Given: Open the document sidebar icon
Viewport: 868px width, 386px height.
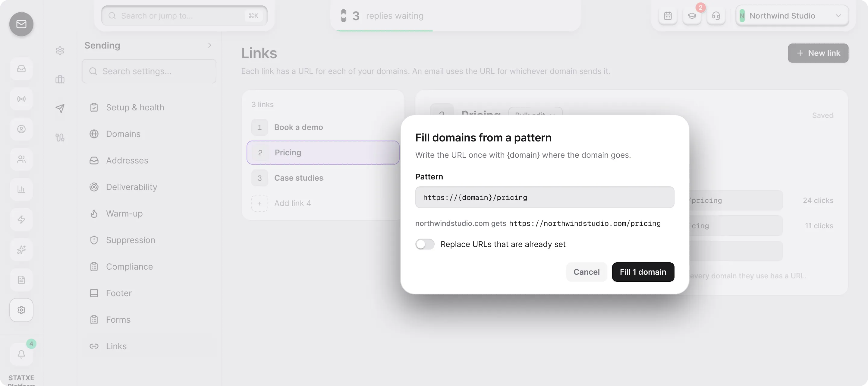Looking at the screenshot, I should pos(21,280).
